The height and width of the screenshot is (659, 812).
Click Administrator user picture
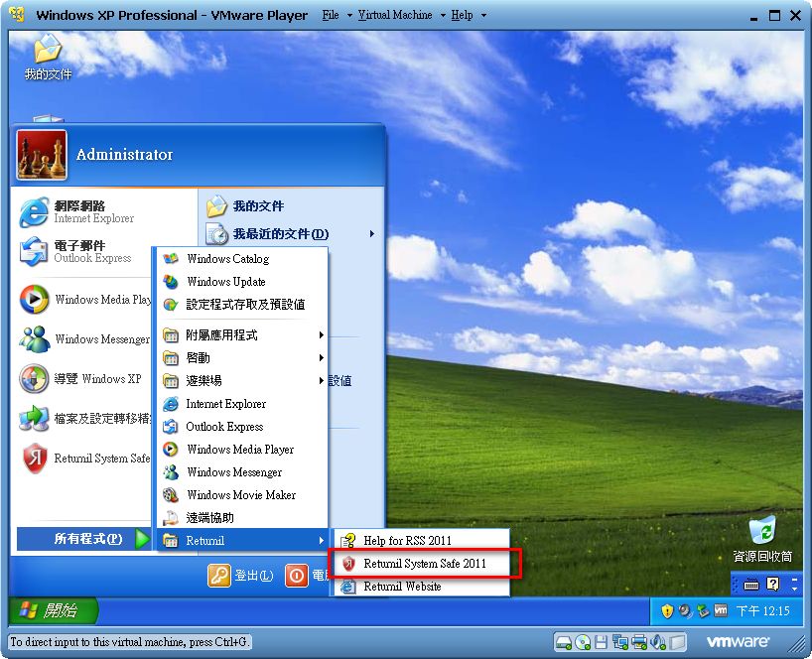(x=42, y=154)
